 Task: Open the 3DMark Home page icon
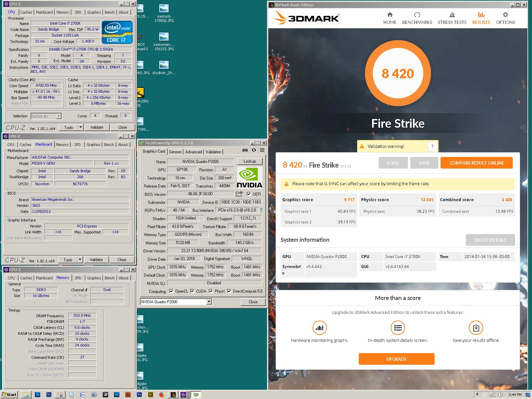390,15
